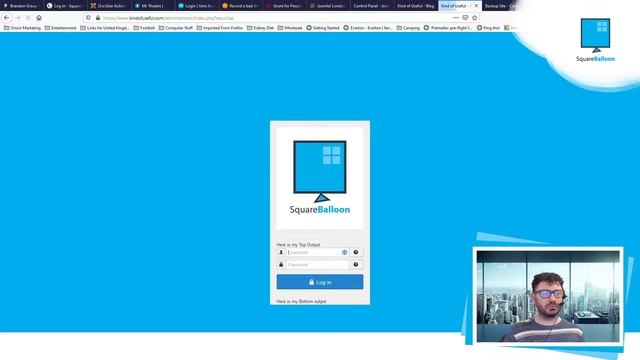Viewport: 640px width, 360px height.
Task: Switch to the Brandon Group tab
Action: tap(20, 6)
